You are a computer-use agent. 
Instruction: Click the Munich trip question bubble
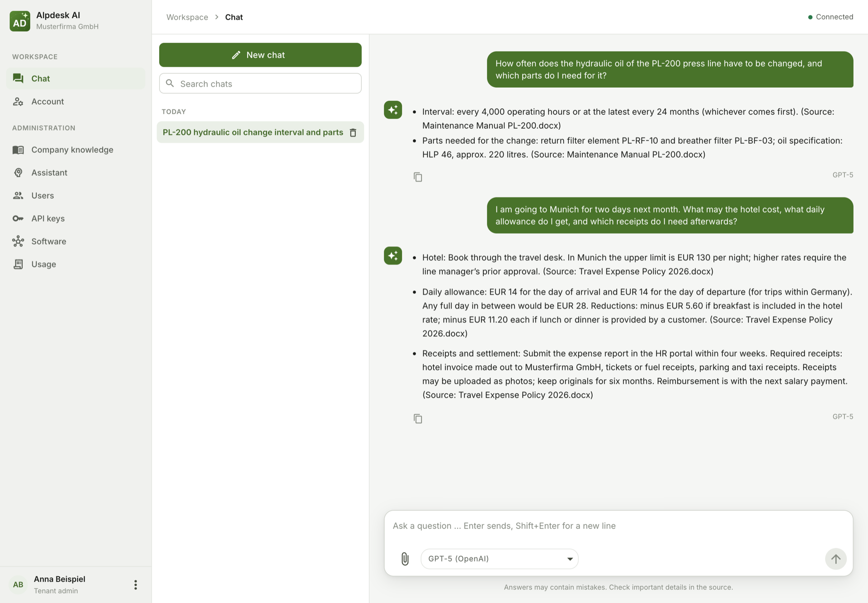pos(670,215)
